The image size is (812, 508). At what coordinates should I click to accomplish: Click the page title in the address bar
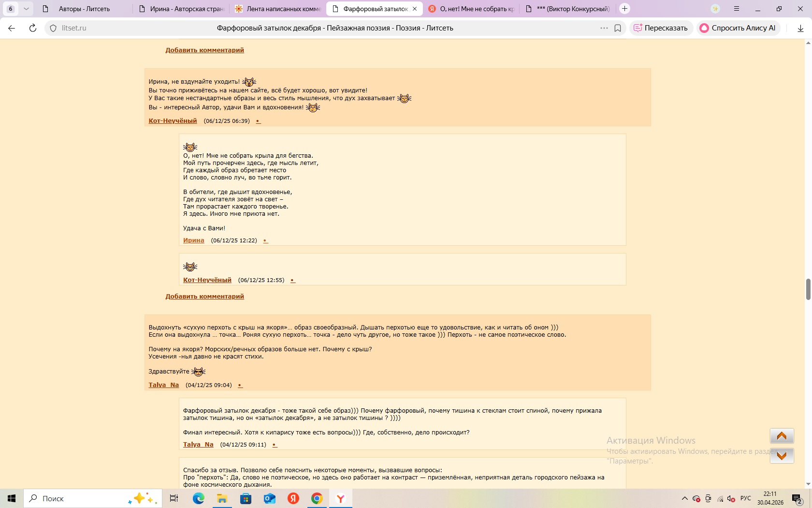click(335, 28)
